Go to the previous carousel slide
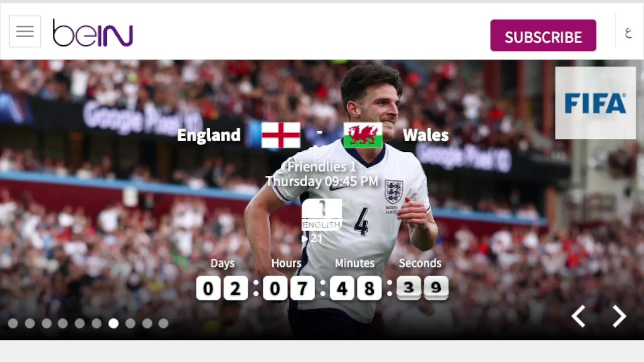The height and width of the screenshot is (362, 644). tap(579, 317)
